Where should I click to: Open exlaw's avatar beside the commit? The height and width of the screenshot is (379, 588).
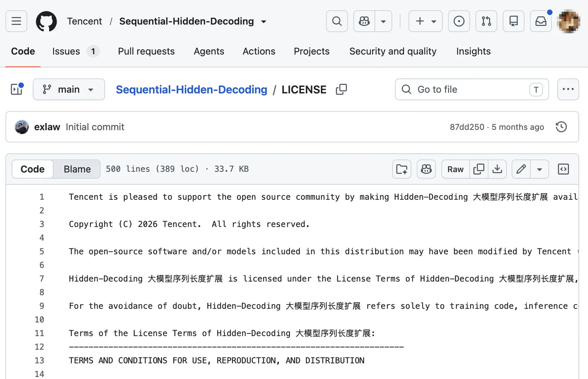tap(22, 127)
